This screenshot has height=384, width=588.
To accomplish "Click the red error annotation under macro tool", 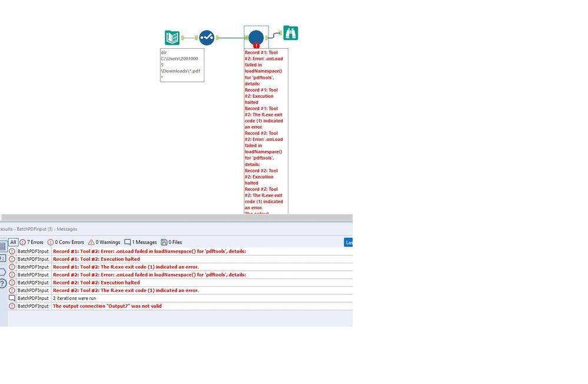I will 266,131.
